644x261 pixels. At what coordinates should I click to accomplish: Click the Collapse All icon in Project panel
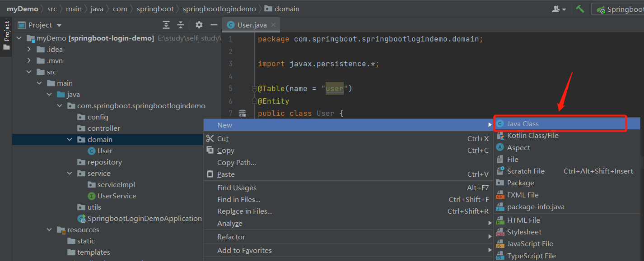pos(181,25)
